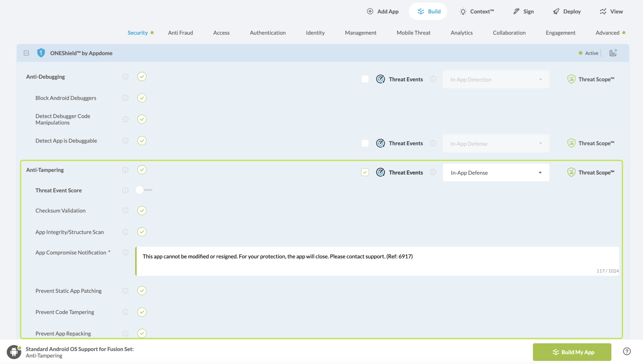Click the Anti-Tampering Threat Scope shield icon
Screen dimensions: 643x364
(571, 172)
